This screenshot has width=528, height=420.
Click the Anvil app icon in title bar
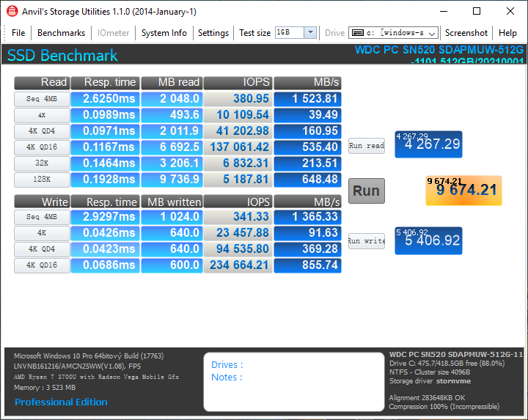click(x=10, y=11)
